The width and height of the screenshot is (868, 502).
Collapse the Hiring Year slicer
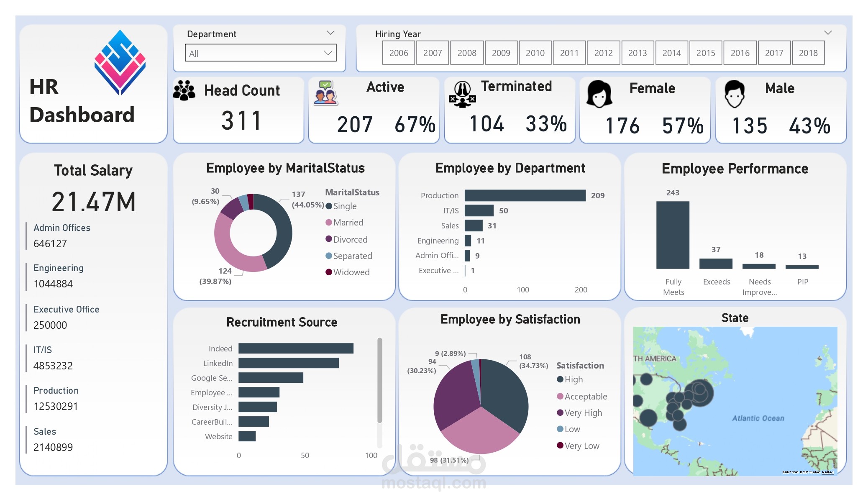click(827, 32)
